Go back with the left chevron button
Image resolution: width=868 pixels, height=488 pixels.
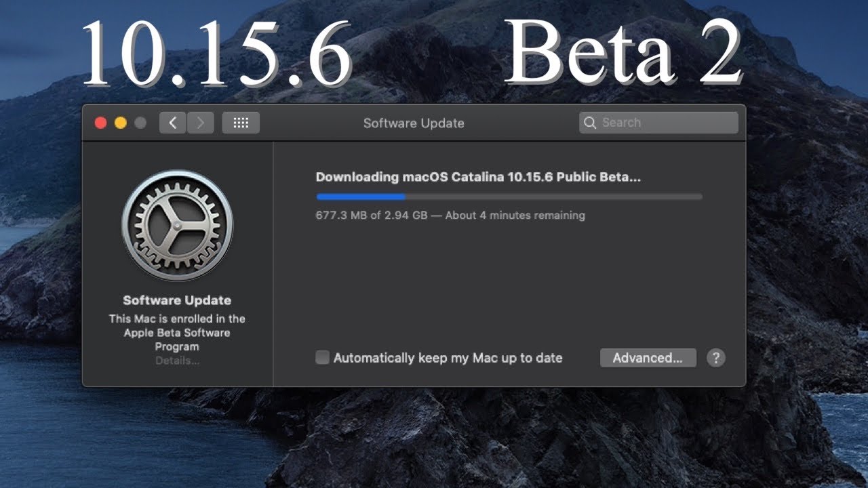(173, 123)
